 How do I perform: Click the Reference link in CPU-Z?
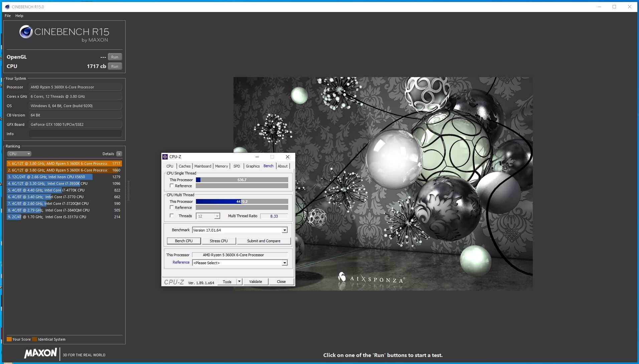181,262
